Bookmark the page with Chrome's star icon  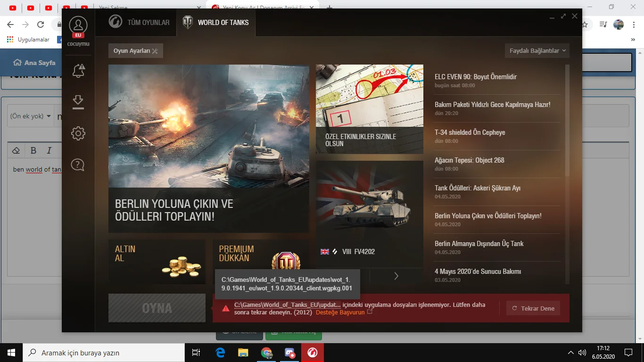(585, 25)
